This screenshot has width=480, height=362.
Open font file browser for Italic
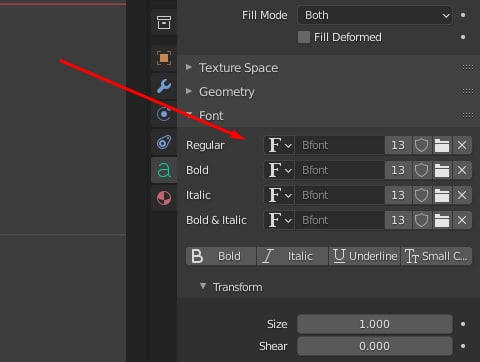tap(442, 195)
